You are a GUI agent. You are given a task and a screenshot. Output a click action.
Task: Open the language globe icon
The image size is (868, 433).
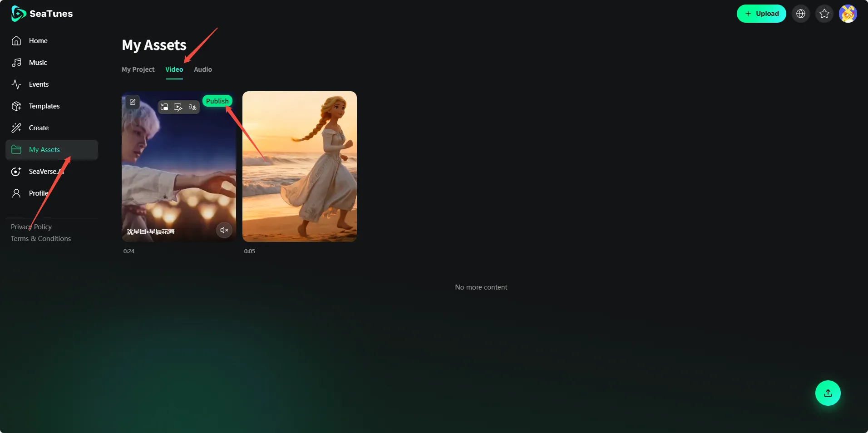click(x=801, y=14)
